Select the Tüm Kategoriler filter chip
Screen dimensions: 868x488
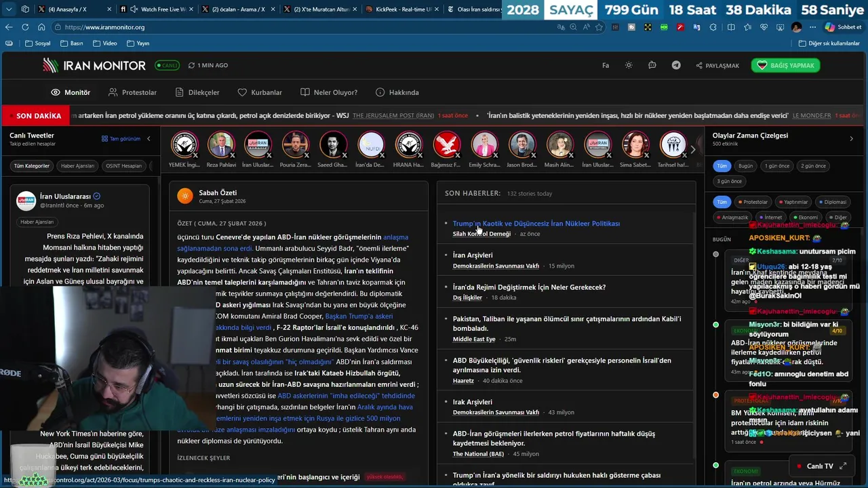(32, 165)
